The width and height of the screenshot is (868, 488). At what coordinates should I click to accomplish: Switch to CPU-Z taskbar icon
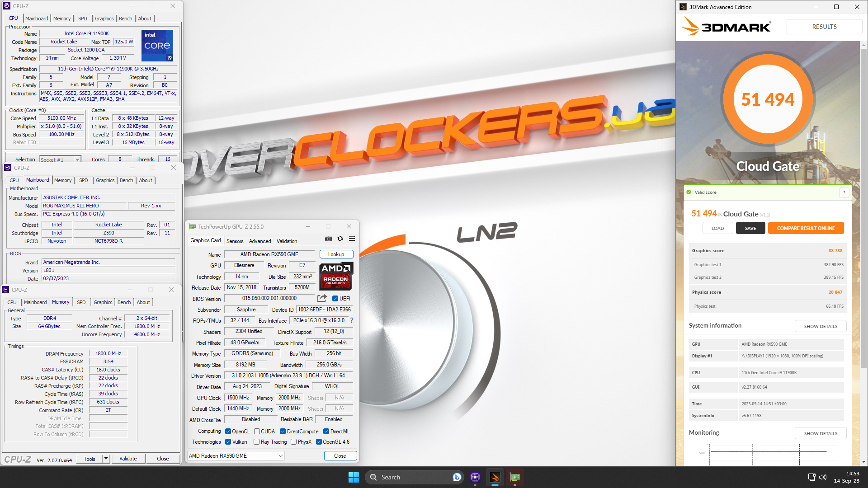click(475, 477)
